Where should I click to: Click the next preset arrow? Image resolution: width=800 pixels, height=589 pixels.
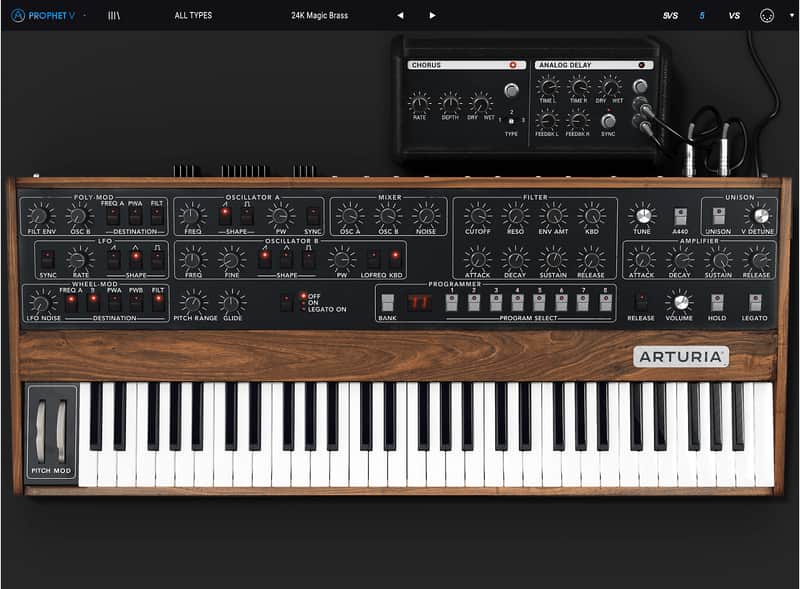[430, 14]
